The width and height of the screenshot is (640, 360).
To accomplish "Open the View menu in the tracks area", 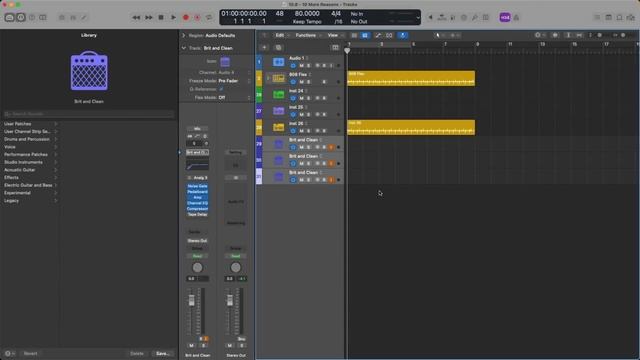I will (335, 36).
